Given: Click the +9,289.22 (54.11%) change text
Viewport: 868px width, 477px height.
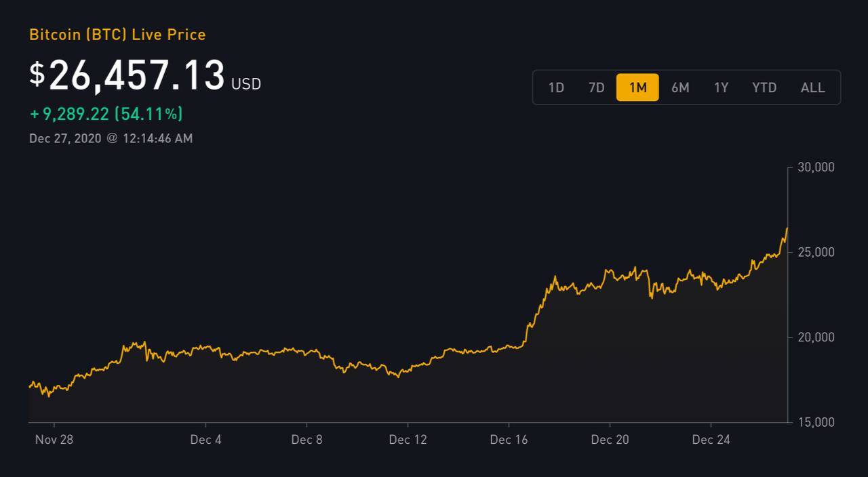Looking at the screenshot, I should 106,114.
